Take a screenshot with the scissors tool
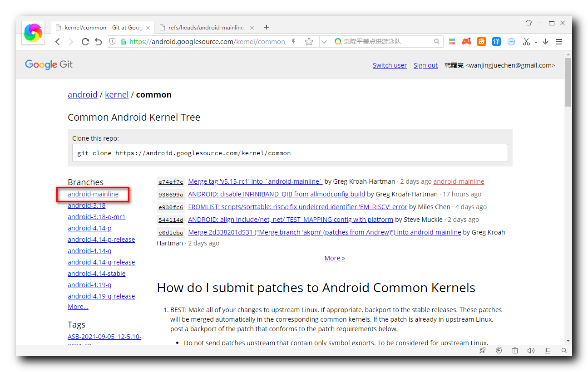The width and height of the screenshot is (588, 372). pyautogui.click(x=525, y=41)
